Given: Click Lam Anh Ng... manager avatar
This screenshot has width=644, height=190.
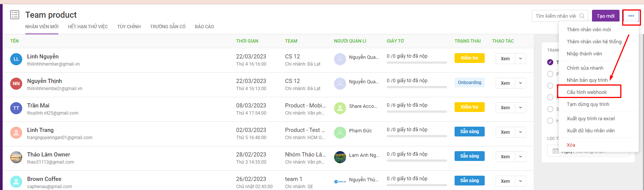Looking at the screenshot, I should point(340,157).
